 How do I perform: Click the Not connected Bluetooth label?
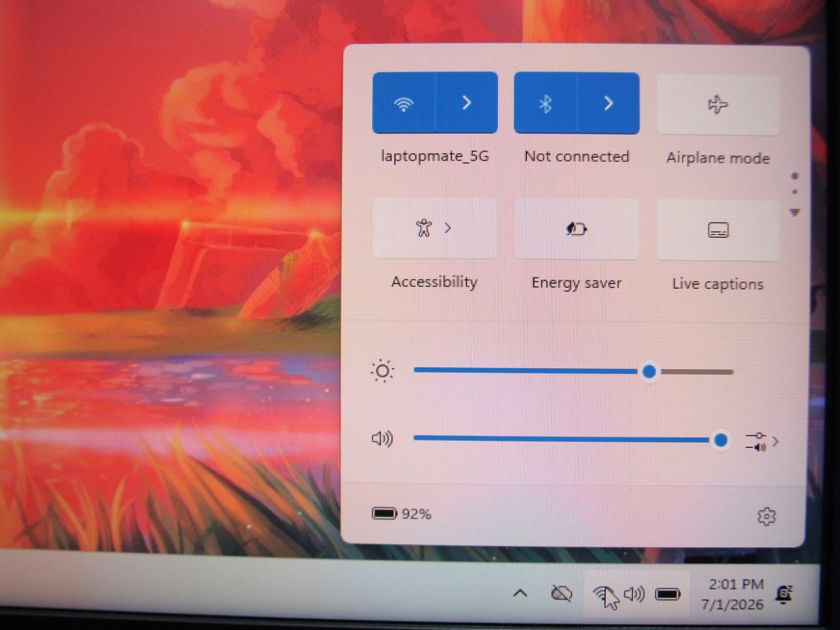tap(576, 156)
